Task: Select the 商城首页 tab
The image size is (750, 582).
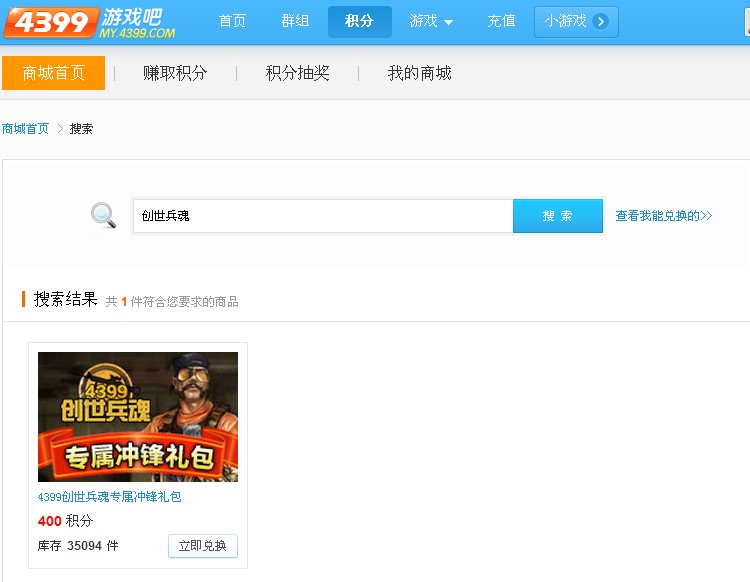Action: 54,73
